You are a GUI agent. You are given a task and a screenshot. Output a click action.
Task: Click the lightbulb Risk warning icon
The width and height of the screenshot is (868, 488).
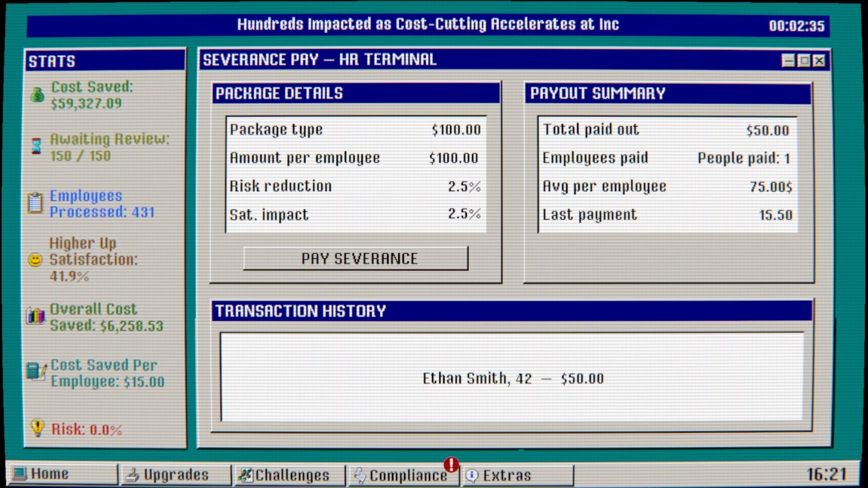click(x=38, y=427)
